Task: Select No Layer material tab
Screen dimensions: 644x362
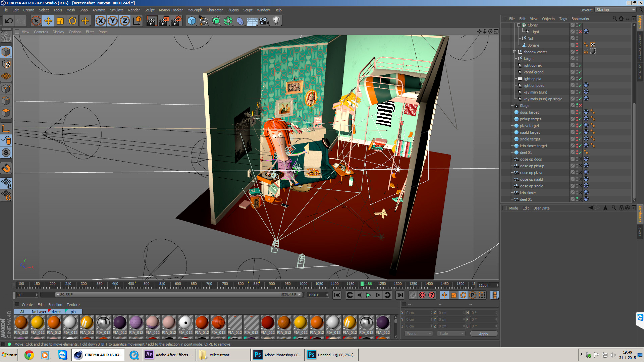Action: (39, 312)
